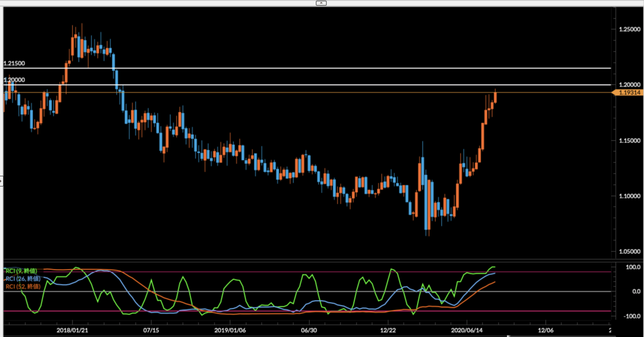Click the 06/30 date on time axis

click(x=309, y=330)
